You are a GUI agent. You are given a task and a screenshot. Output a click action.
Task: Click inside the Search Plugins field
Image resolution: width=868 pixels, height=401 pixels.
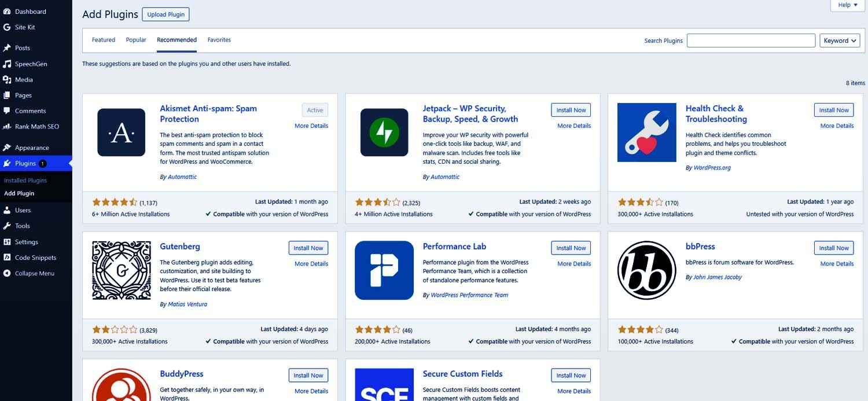point(751,41)
